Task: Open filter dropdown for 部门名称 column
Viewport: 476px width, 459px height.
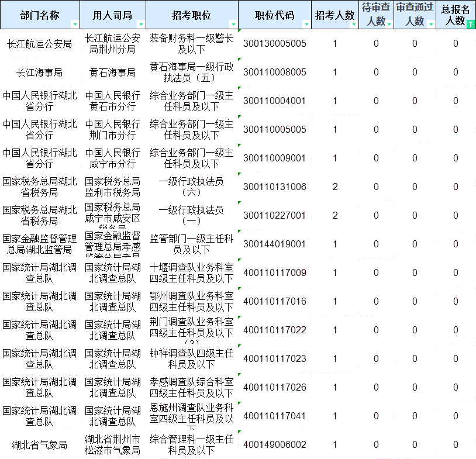Action: (x=75, y=24)
